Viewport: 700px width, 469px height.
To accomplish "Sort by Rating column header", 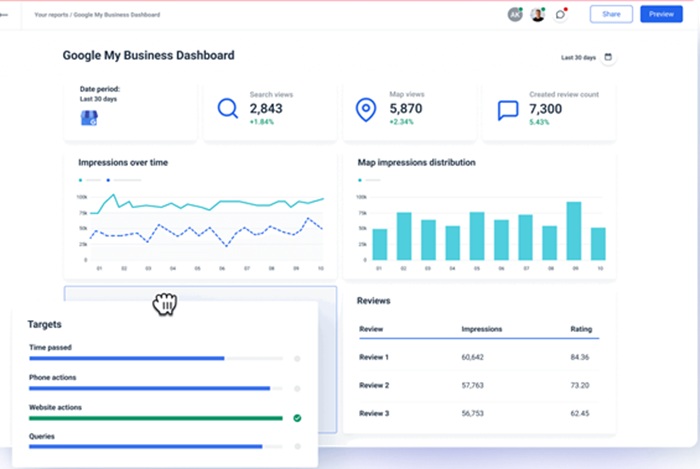I will (580, 328).
